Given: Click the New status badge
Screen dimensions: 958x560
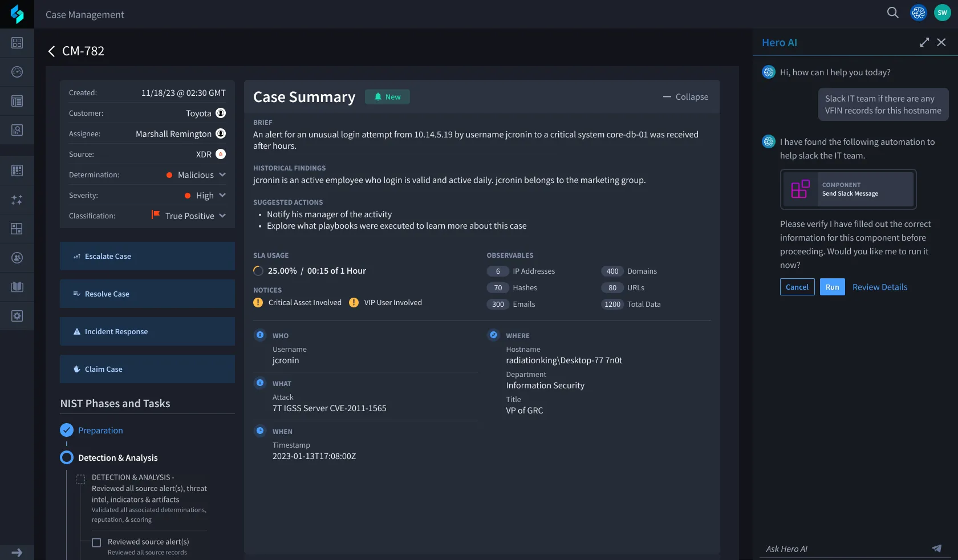Looking at the screenshot, I should pos(387,97).
